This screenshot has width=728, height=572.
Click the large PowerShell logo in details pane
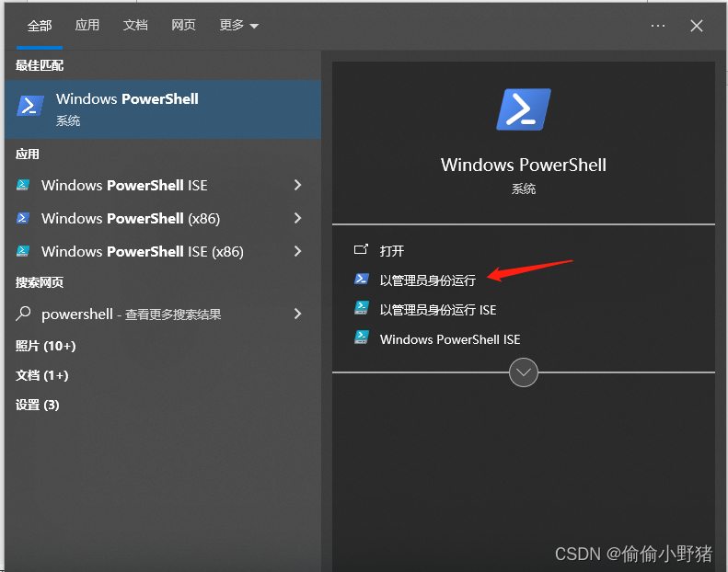pyautogui.click(x=524, y=109)
